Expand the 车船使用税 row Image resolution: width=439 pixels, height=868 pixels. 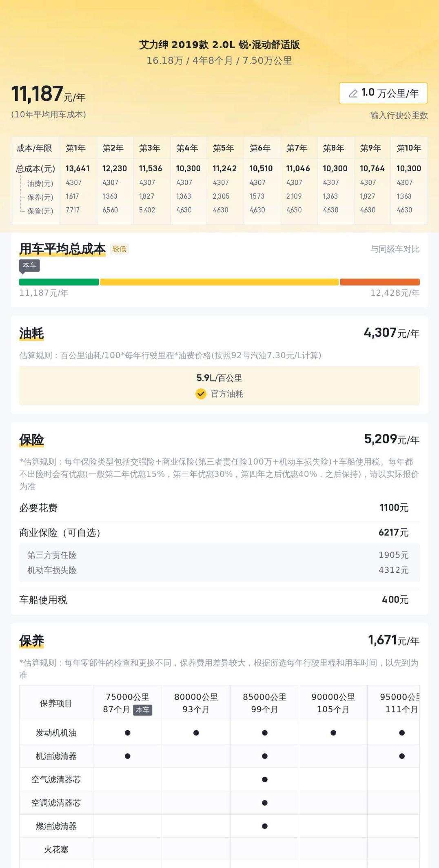pyautogui.click(x=219, y=600)
